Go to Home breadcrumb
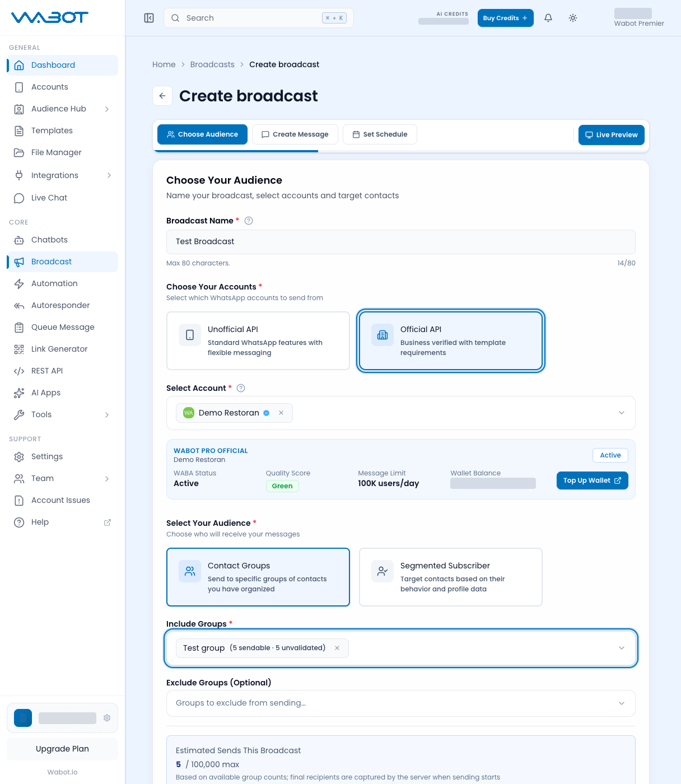The height and width of the screenshot is (784, 681). [x=164, y=64]
